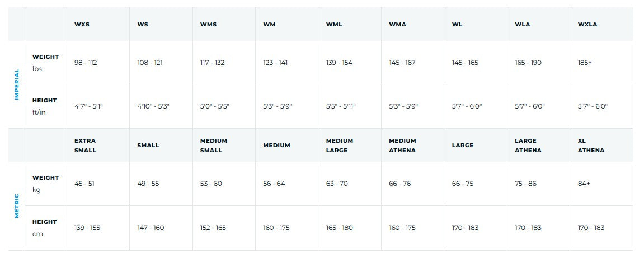Click the EXTRA SMALL size name
Screen dimensions: 644x258
point(85,146)
